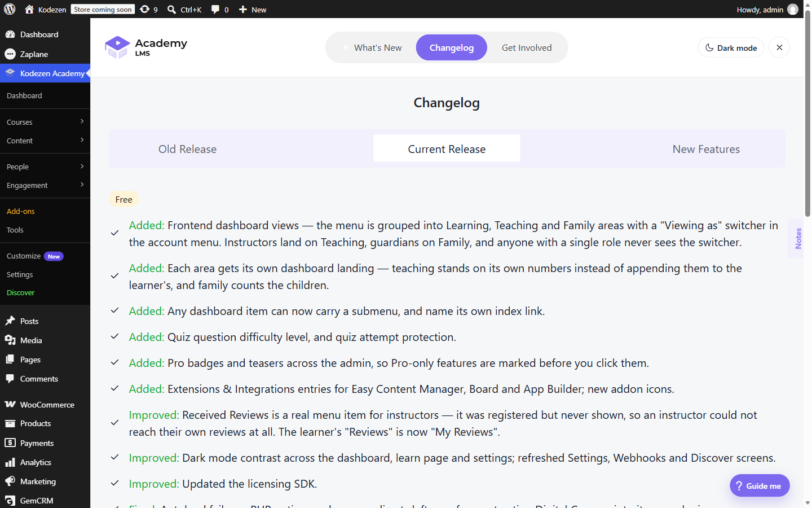812x508 pixels.
Task: Click the Free label badge
Action: pos(124,199)
